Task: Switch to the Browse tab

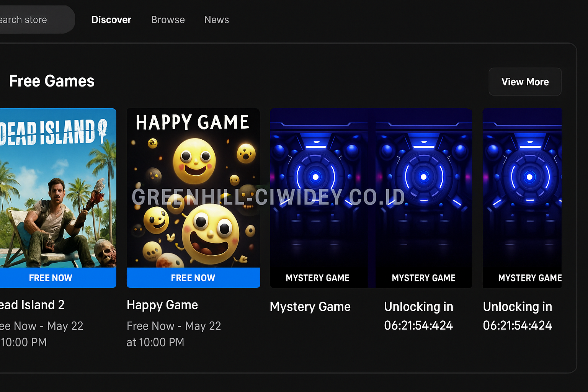Action: pos(168,20)
